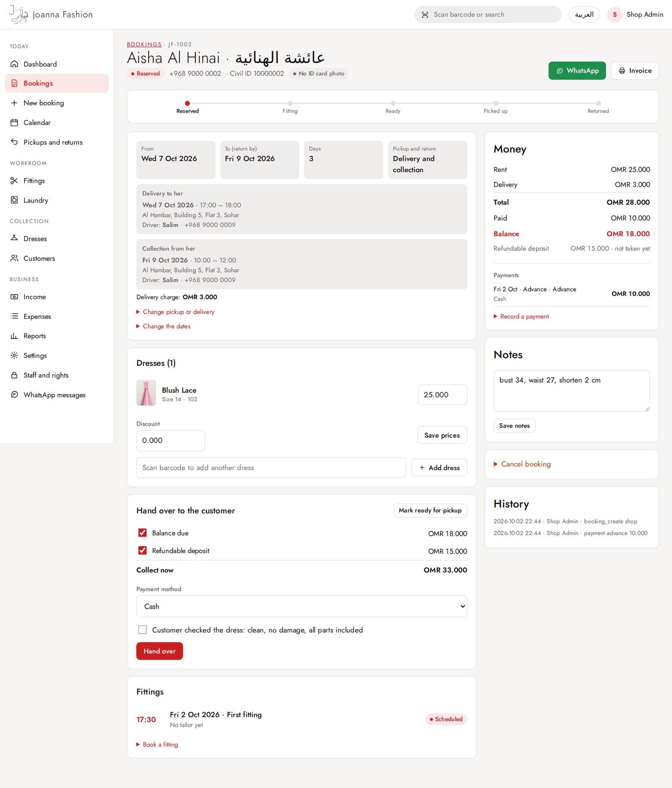The width and height of the screenshot is (672, 788).
Task: Click the Joanna Fashion logo
Action: pos(50,15)
